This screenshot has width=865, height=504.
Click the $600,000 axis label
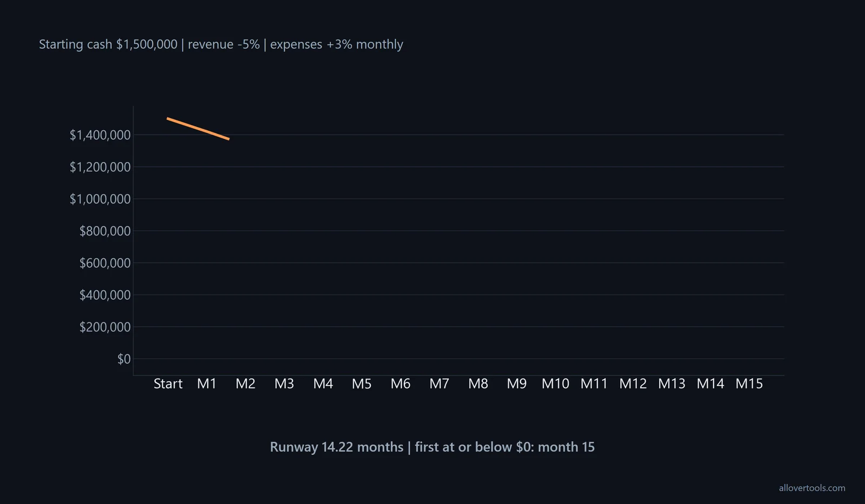105,263
